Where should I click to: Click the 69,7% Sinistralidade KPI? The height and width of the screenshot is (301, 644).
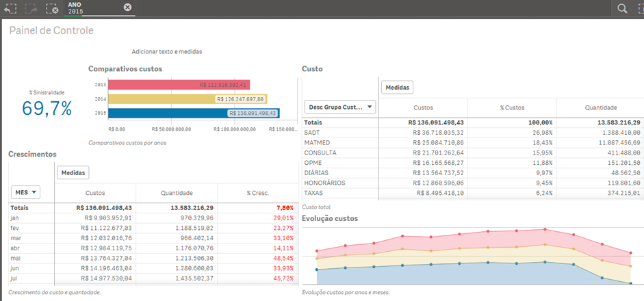tap(47, 108)
